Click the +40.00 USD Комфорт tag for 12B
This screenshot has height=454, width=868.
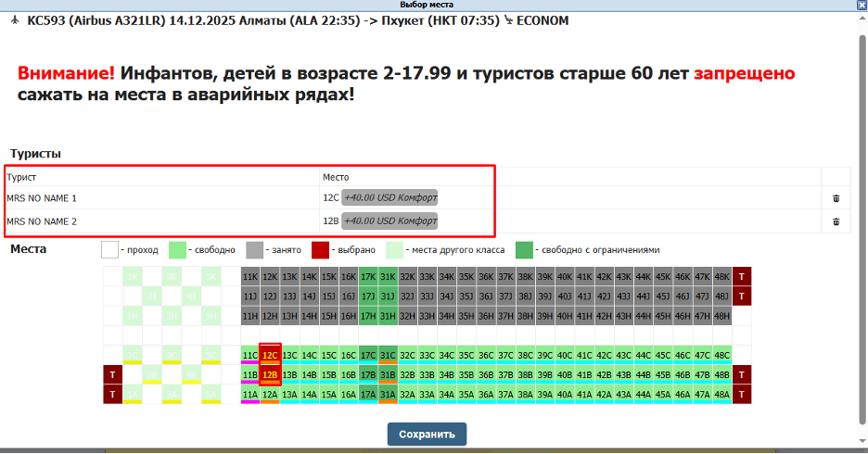(x=389, y=221)
